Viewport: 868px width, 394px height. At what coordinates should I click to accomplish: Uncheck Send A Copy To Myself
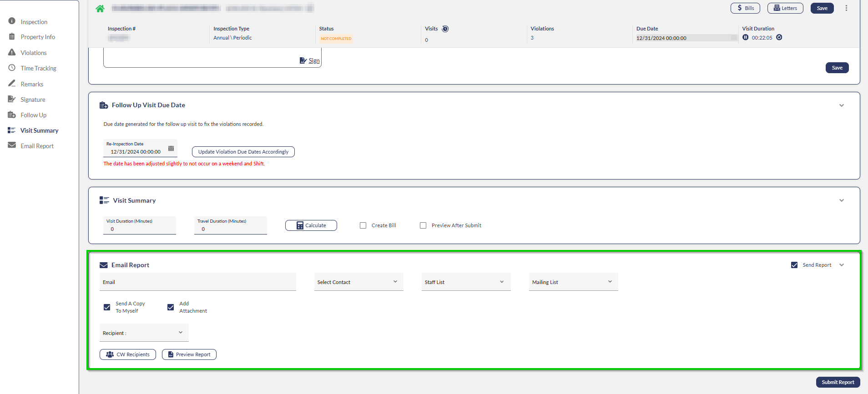click(107, 307)
